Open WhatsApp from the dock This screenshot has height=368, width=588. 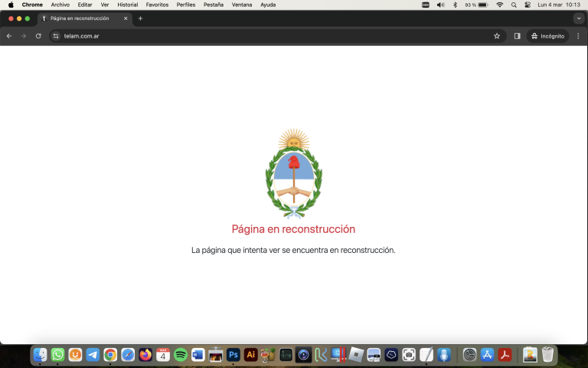57,354
